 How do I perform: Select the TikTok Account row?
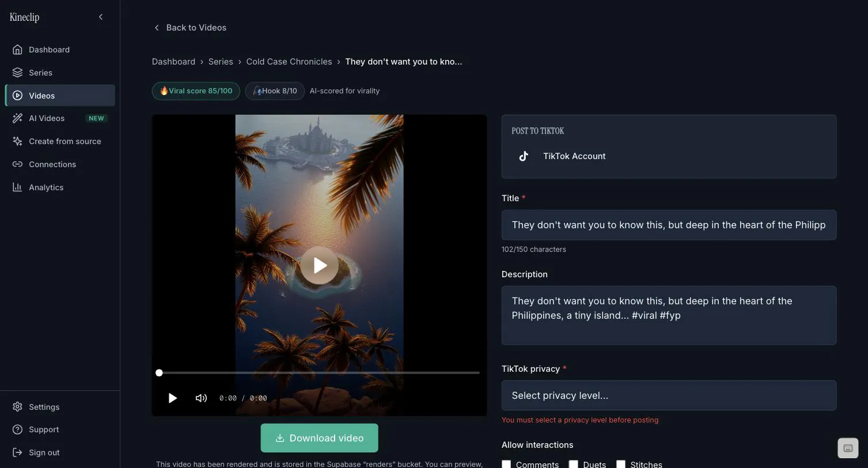pos(669,156)
